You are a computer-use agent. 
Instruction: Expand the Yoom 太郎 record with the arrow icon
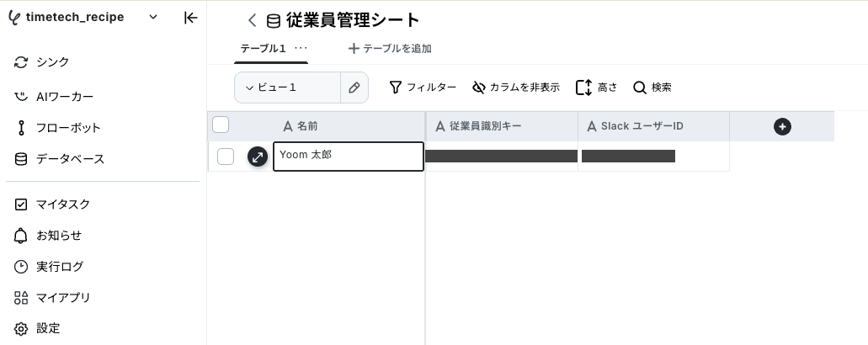tap(258, 157)
